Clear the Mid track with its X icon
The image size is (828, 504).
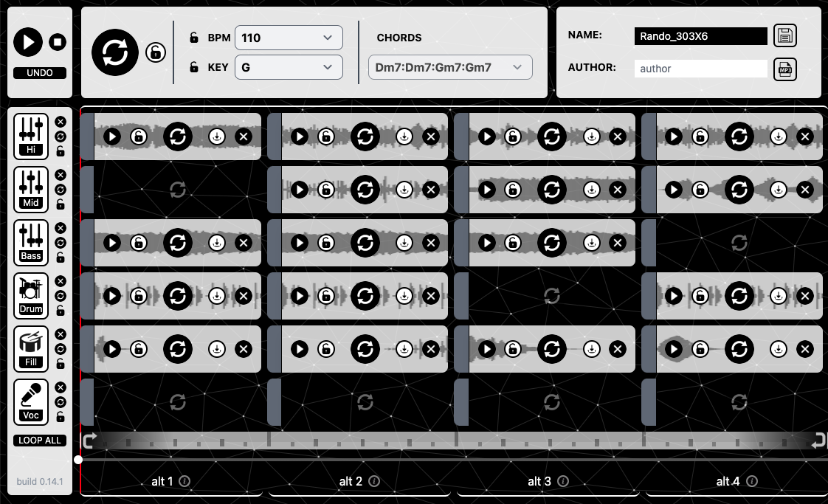pos(61,175)
